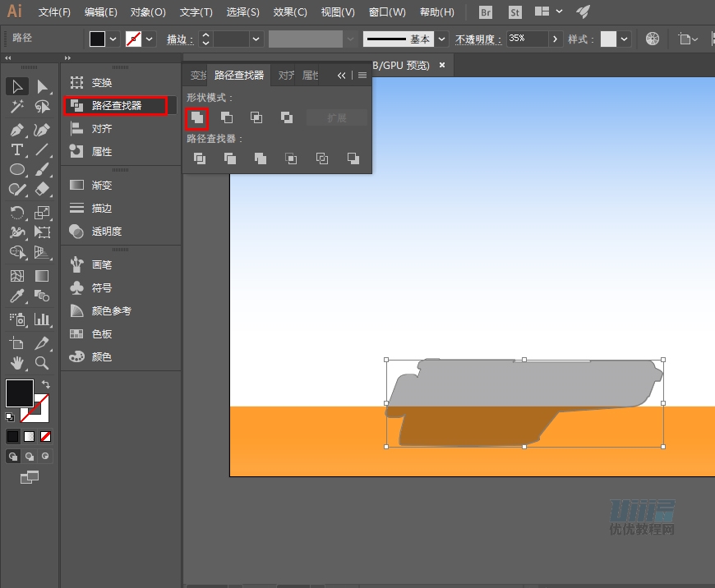715x588 pixels.
Task: Reset to default fill and stroke
Action: pyautogui.click(x=10, y=417)
